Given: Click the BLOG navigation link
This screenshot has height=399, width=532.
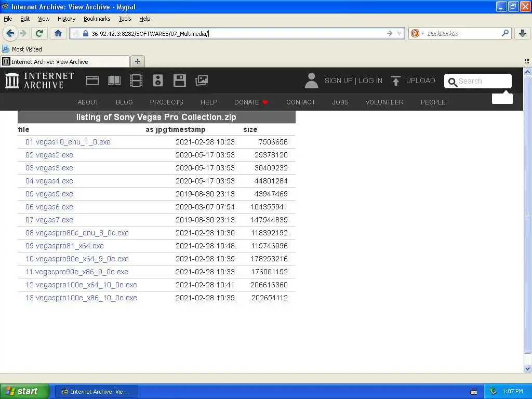Looking at the screenshot, I should coord(124,102).
